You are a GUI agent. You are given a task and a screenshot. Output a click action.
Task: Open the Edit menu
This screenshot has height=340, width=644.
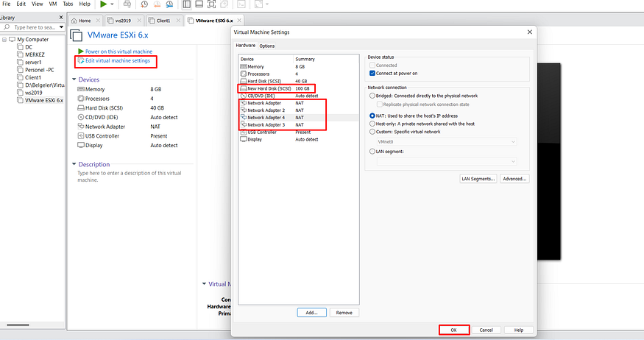click(x=21, y=4)
